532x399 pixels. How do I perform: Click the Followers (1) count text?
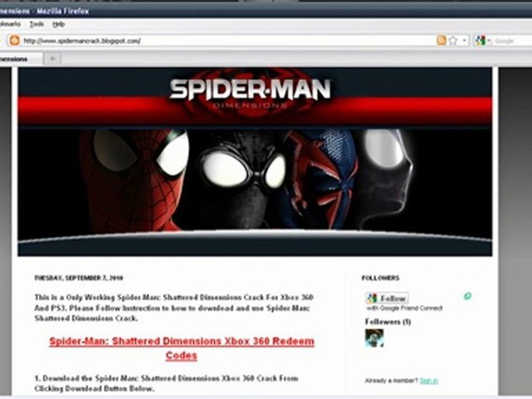point(388,321)
